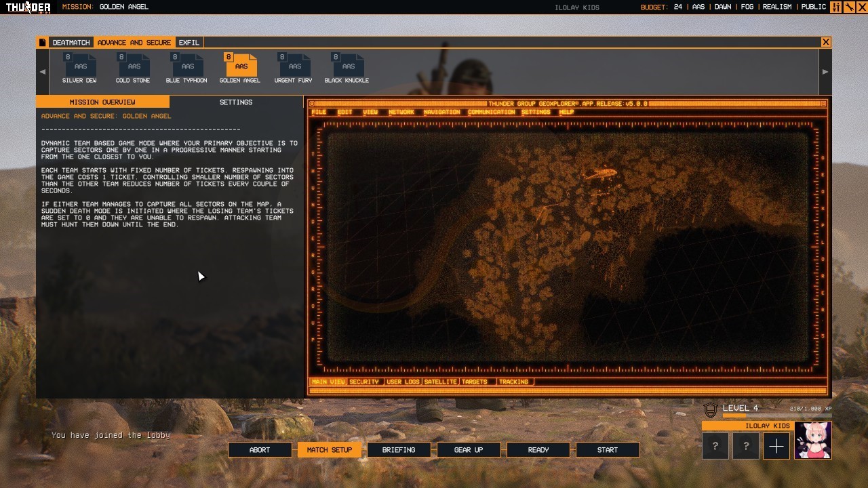Close the mission setup panel with X
The width and height of the screenshot is (868, 488).
point(825,42)
